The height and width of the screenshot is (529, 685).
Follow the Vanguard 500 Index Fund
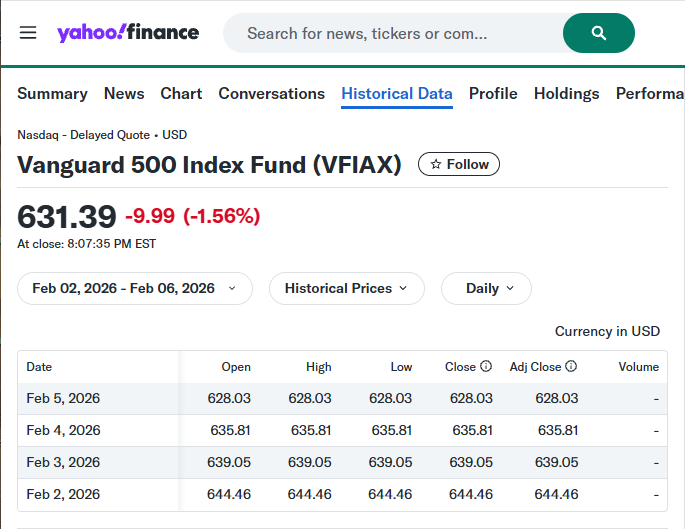[459, 164]
